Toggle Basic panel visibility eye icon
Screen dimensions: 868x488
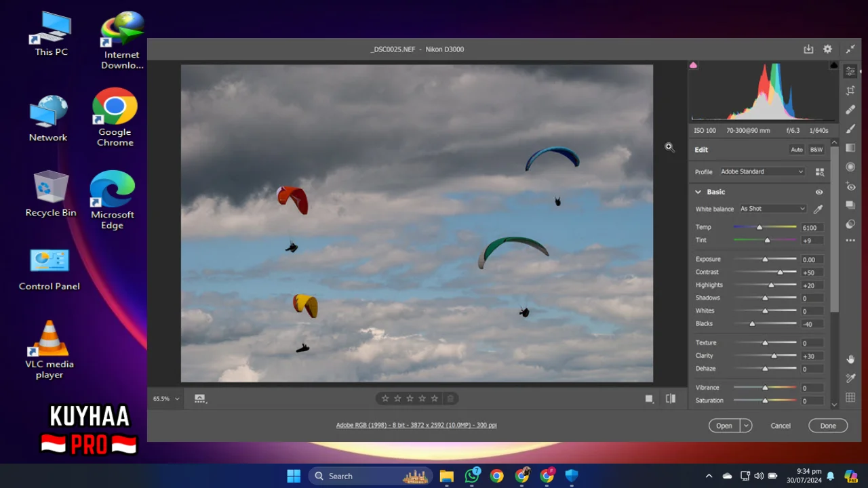click(x=819, y=192)
